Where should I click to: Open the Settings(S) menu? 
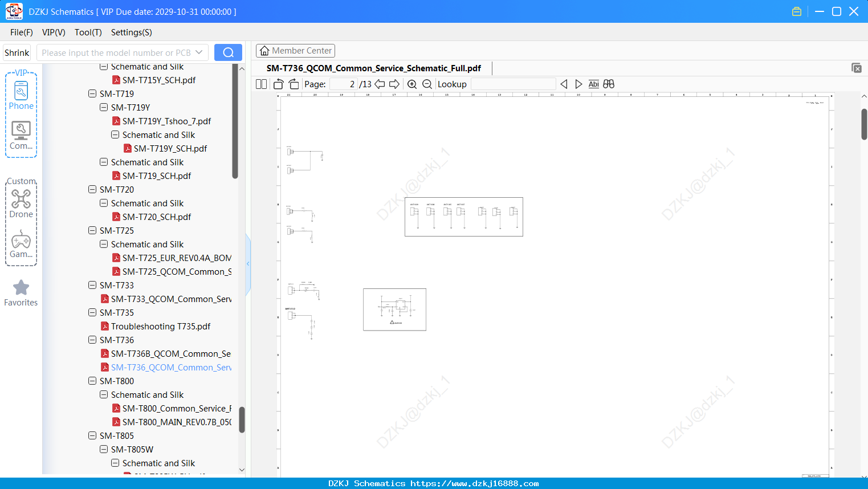131,32
